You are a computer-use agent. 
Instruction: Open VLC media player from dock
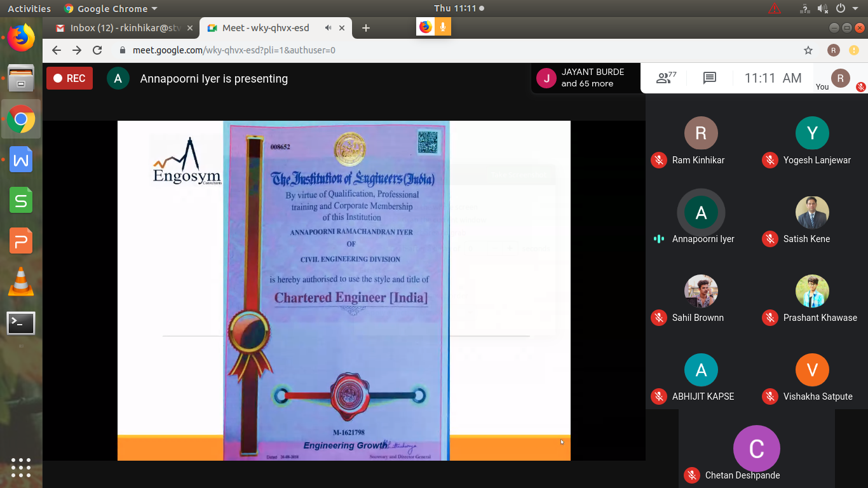coord(21,281)
